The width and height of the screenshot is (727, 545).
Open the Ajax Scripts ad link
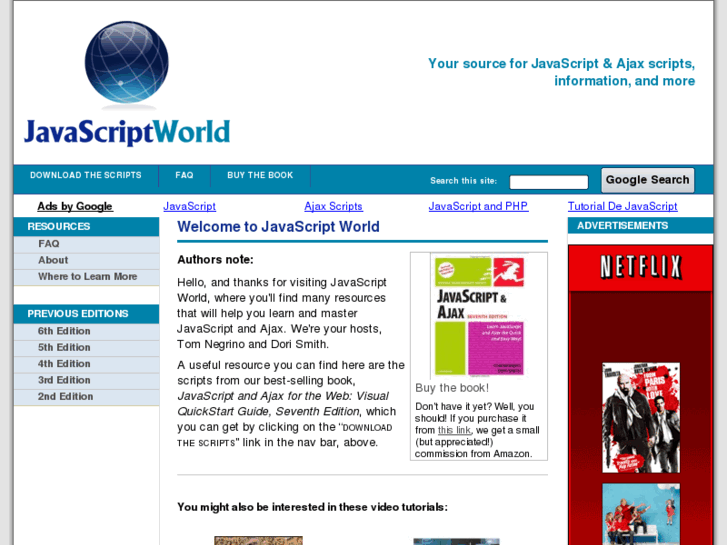(x=333, y=206)
